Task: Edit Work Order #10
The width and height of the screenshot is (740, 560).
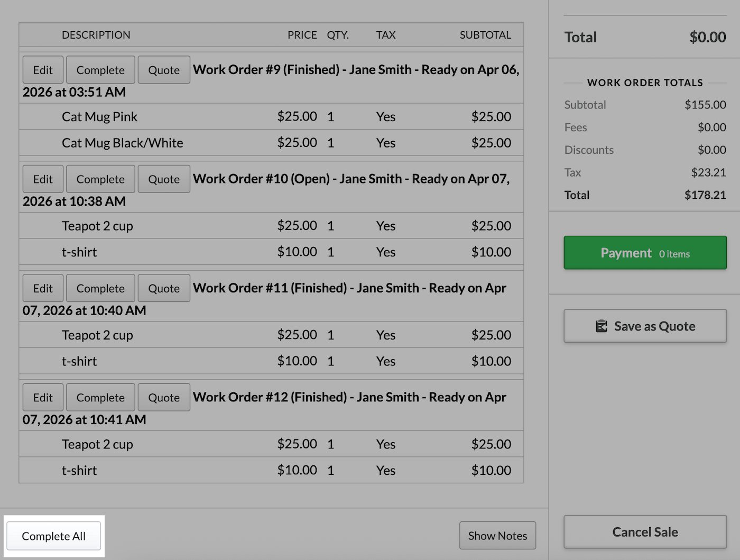Action: click(43, 179)
